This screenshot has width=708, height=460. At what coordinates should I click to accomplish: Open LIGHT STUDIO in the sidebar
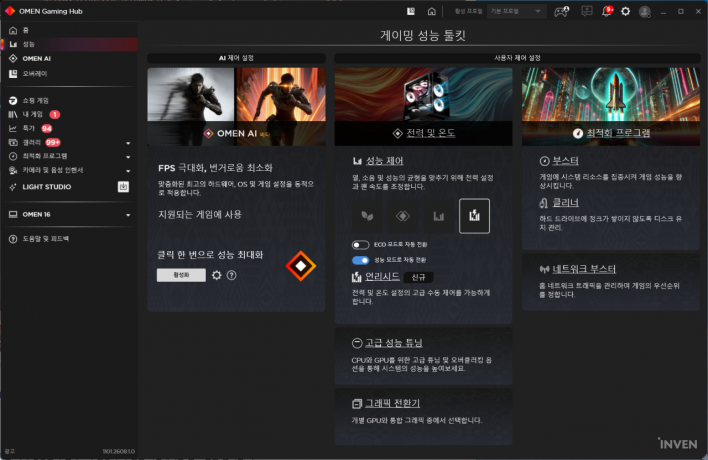(47, 187)
